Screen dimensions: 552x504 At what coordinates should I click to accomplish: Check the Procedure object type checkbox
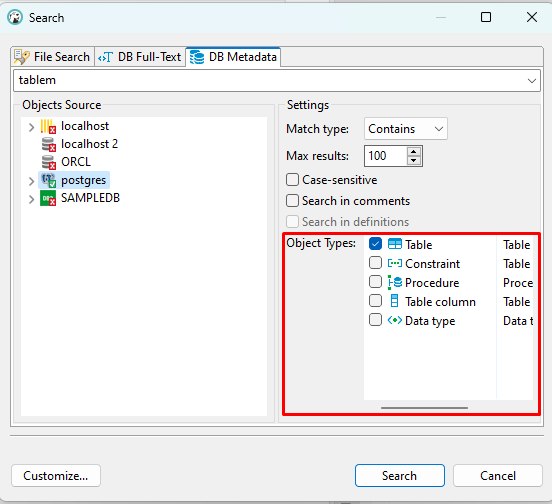(x=375, y=282)
